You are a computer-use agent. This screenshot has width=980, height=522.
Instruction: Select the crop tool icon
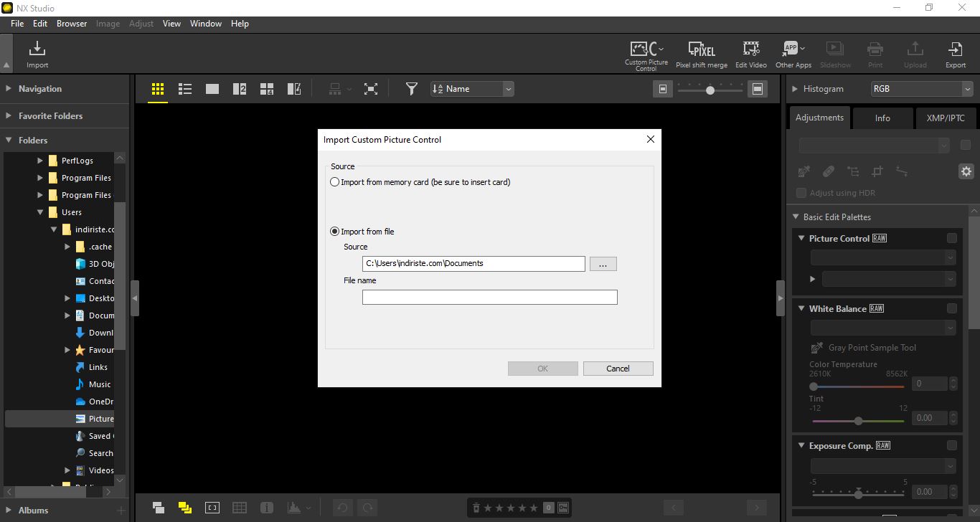coord(877,171)
